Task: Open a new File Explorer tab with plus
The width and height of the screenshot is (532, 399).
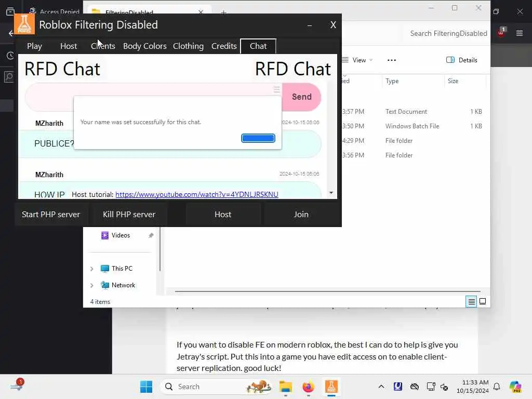Action: [223, 12]
